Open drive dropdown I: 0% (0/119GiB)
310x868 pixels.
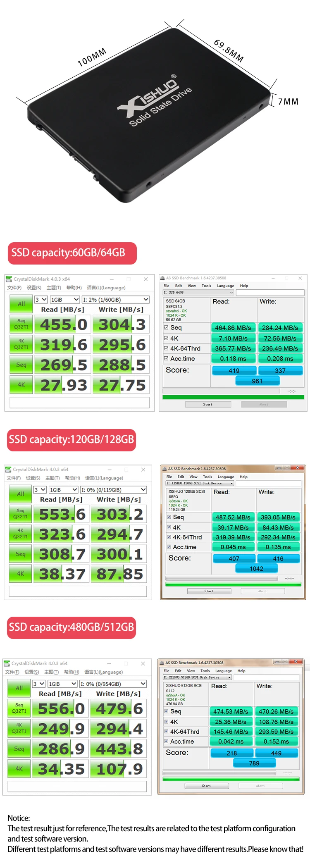pyautogui.click(x=114, y=490)
